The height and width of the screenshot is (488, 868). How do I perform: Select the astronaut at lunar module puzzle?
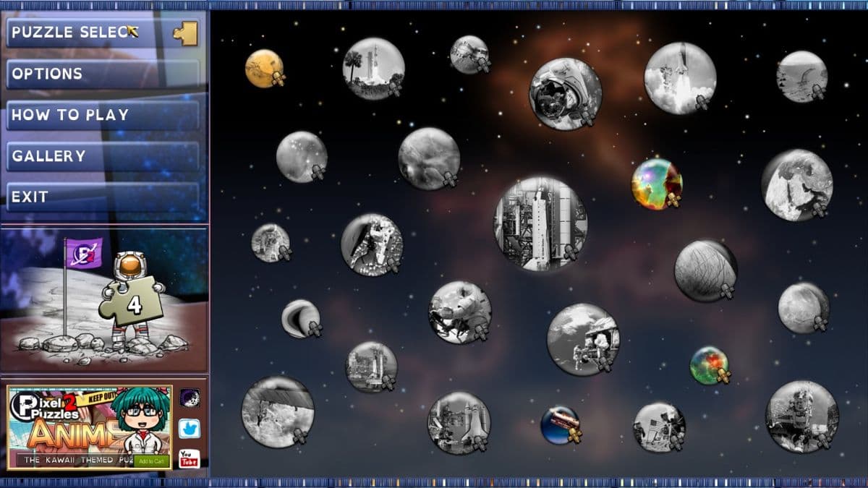click(x=583, y=339)
